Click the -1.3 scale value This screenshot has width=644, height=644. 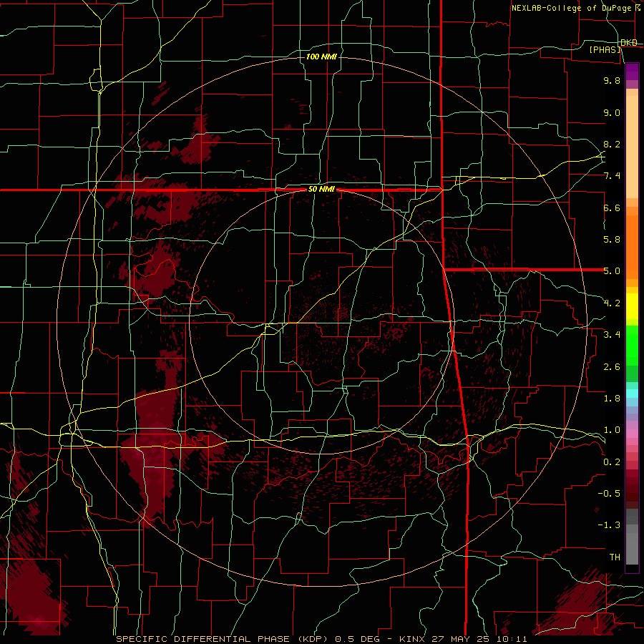point(609,526)
